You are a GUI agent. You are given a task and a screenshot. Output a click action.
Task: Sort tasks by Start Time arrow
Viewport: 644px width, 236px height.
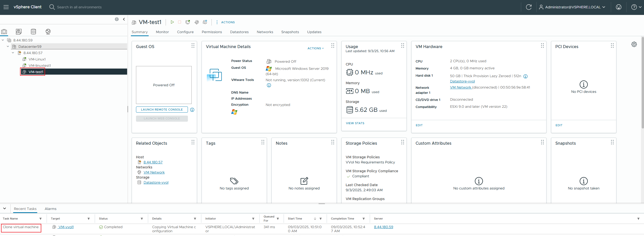coord(315,219)
